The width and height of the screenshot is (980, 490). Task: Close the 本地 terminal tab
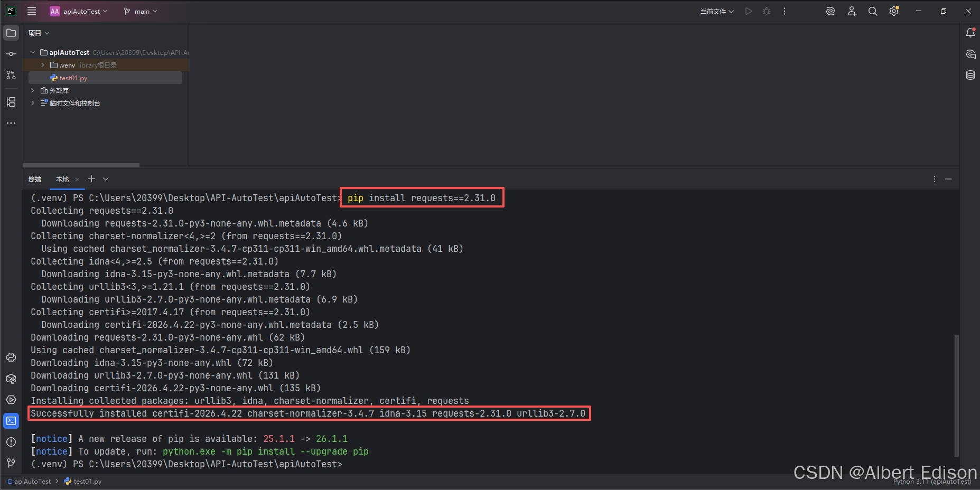point(77,180)
